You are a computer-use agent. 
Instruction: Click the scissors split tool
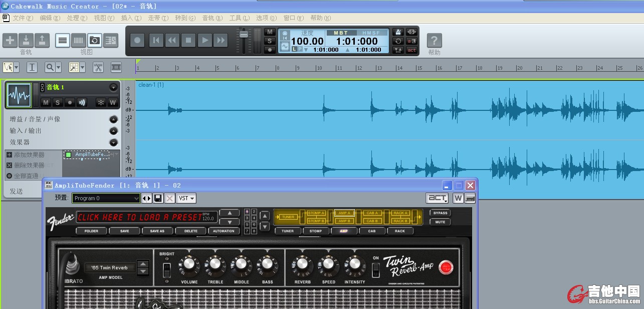98,67
